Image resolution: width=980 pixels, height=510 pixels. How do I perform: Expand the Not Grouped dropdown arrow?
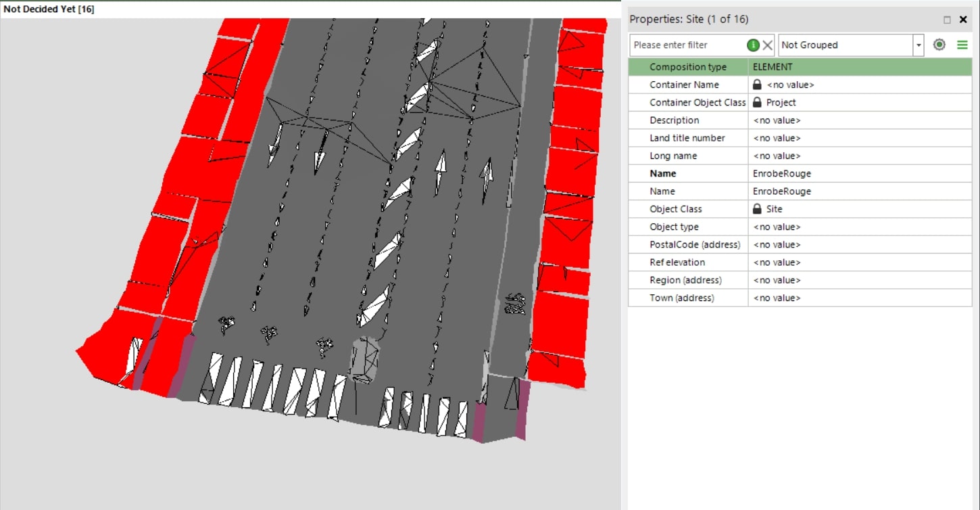pos(918,45)
